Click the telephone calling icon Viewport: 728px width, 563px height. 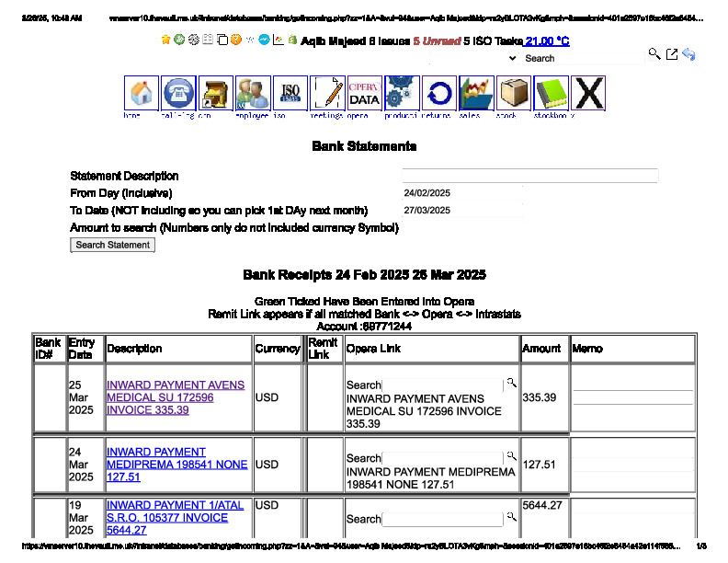[x=178, y=94]
